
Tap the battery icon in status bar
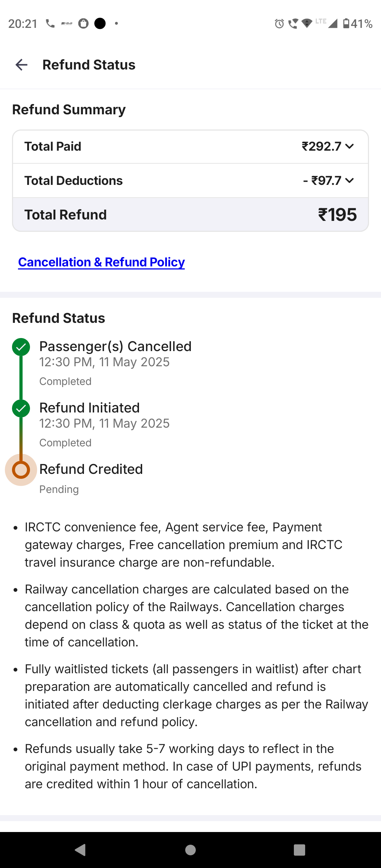(346, 24)
